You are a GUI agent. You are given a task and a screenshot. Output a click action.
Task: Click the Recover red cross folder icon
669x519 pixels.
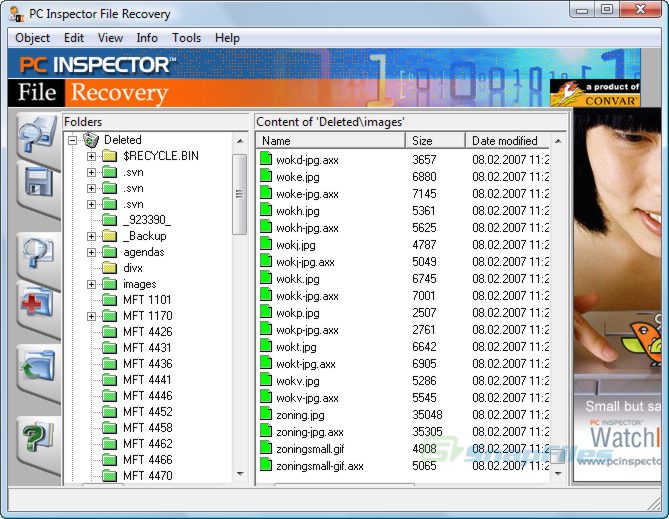click(37, 303)
